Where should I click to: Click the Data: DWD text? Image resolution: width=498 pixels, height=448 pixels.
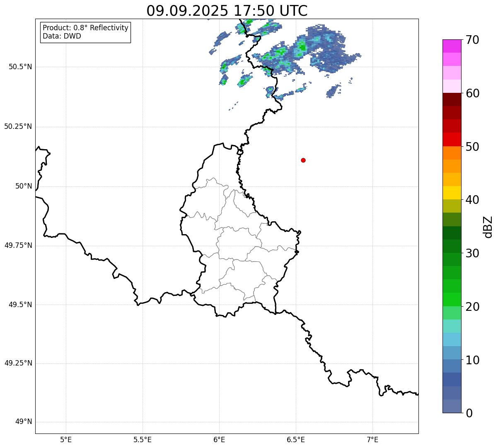click(x=62, y=36)
